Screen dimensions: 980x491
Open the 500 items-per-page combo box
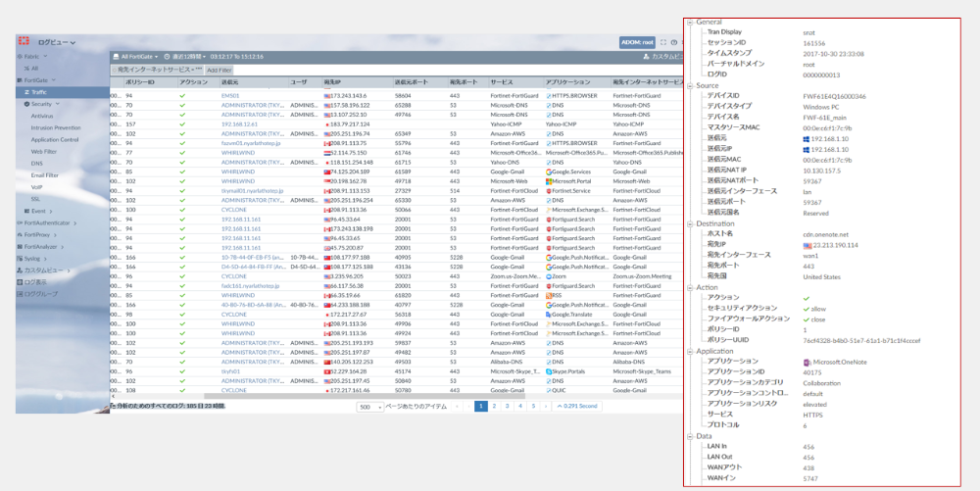370,407
